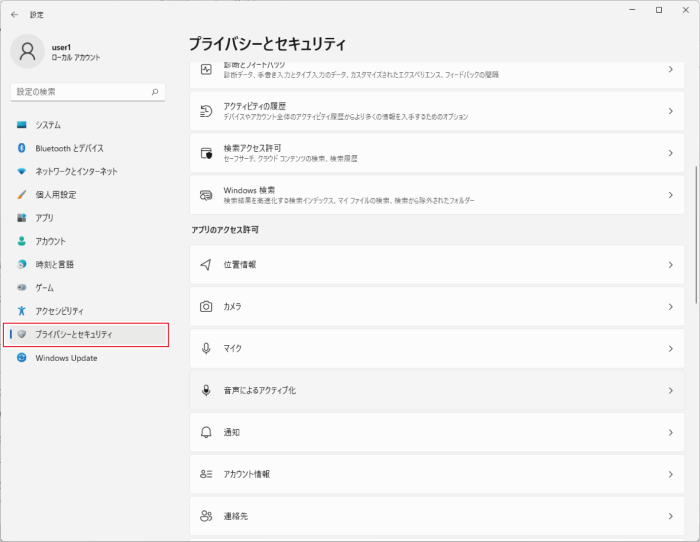Click the 連絡先 people icon

206,516
